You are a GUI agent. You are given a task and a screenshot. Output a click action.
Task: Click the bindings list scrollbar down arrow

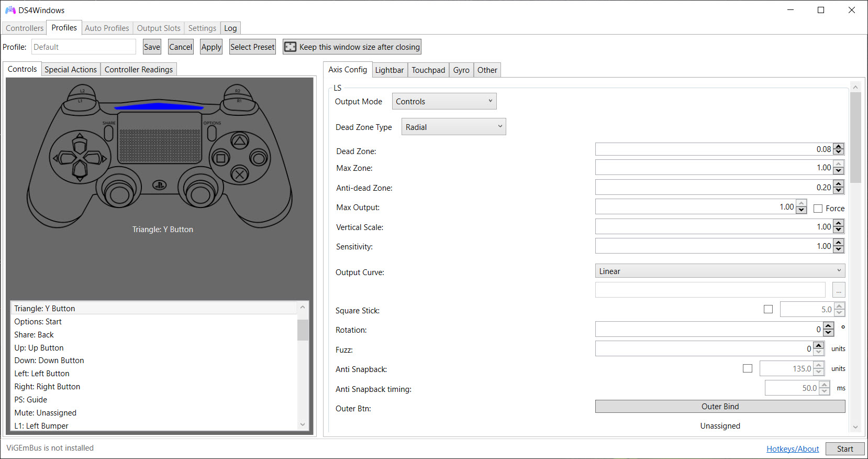303,425
